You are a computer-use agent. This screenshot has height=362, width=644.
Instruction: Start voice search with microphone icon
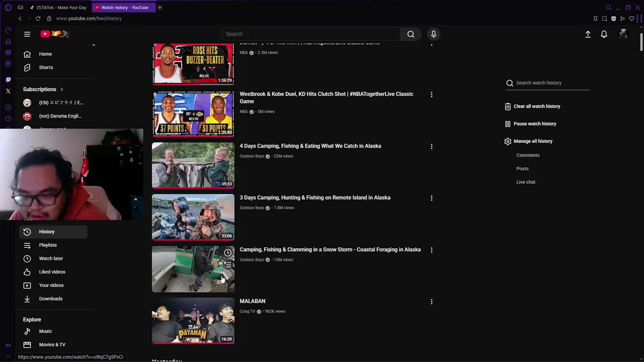point(434,34)
